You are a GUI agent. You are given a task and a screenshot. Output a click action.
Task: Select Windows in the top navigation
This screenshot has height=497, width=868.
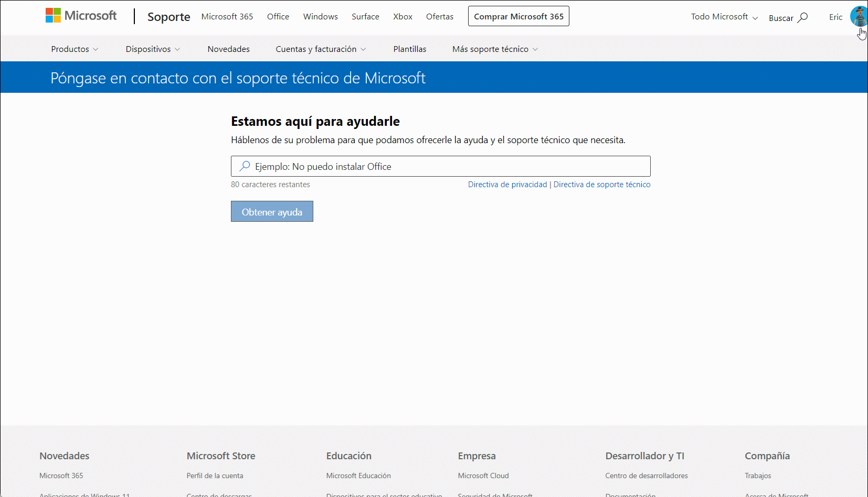point(320,16)
